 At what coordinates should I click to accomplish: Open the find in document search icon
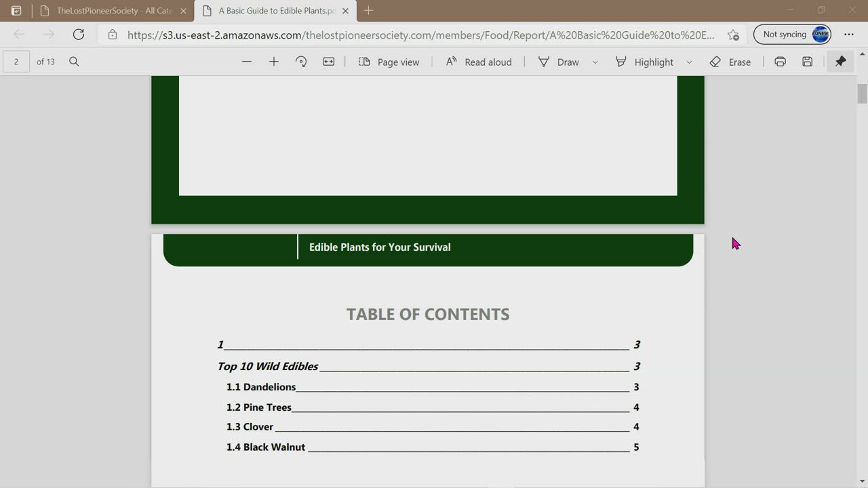[x=74, y=62]
